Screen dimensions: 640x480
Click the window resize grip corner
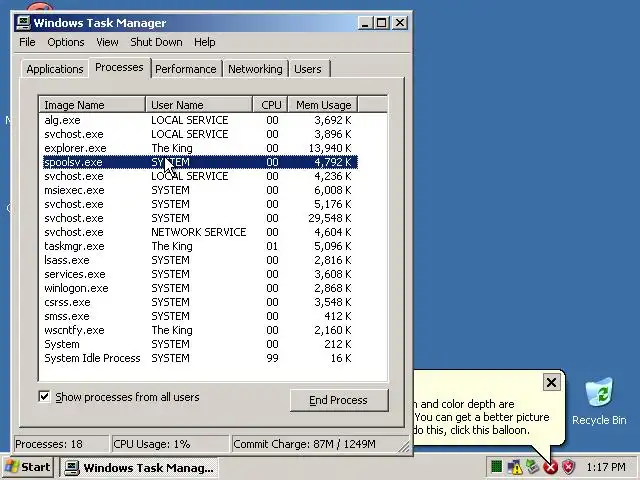click(x=404, y=447)
